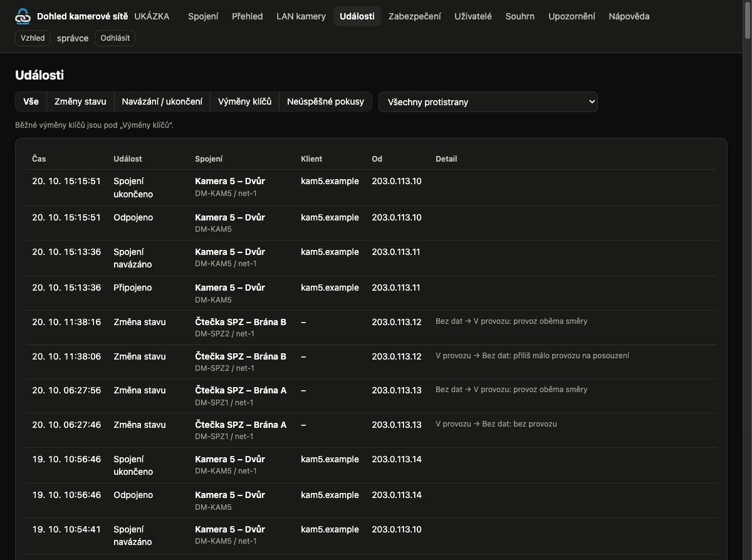752x560 pixels.
Task: Click the Klient column header
Action: pos(311,159)
